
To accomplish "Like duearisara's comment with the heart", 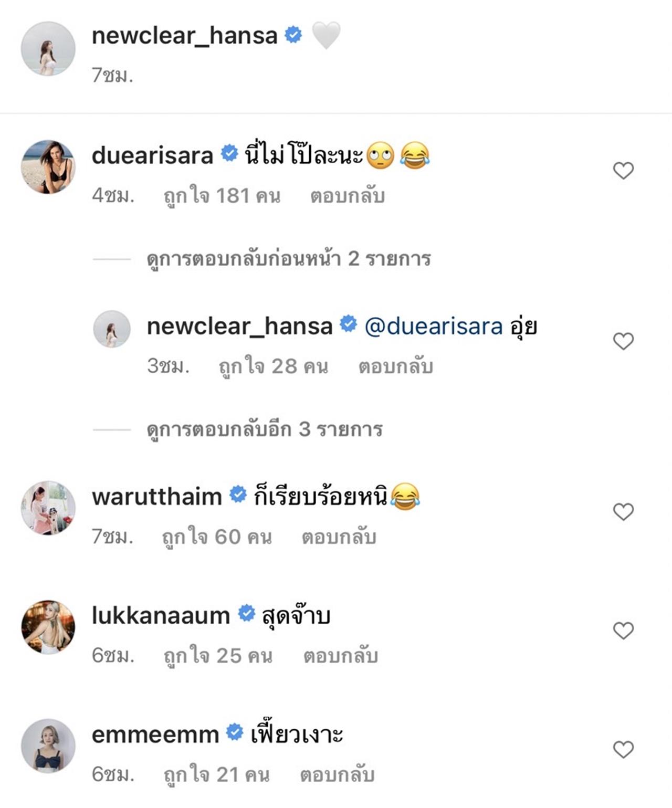I will [x=623, y=171].
